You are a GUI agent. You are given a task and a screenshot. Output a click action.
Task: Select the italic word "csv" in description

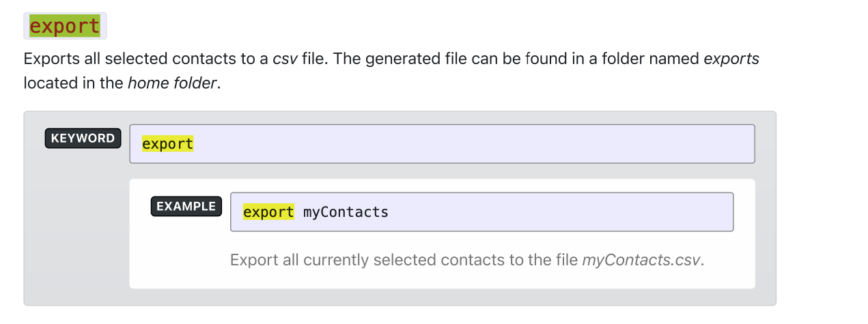[x=285, y=59]
